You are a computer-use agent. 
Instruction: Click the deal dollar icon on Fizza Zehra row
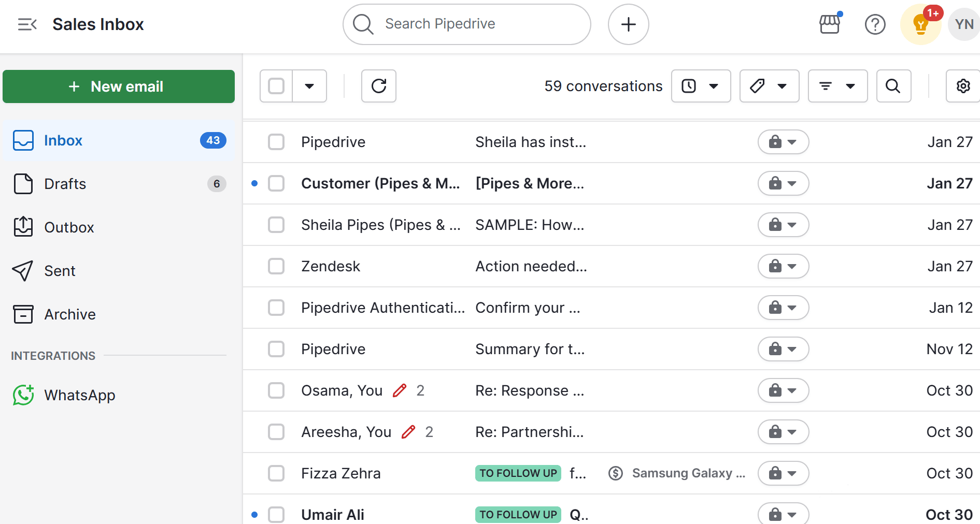tap(616, 473)
